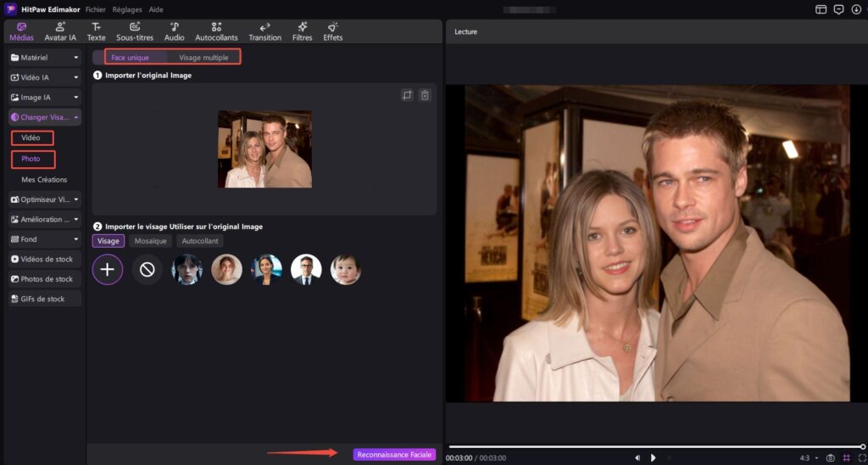Open Photos de stock in sidebar
The height and width of the screenshot is (465, 868).
(x=45, y=279)
